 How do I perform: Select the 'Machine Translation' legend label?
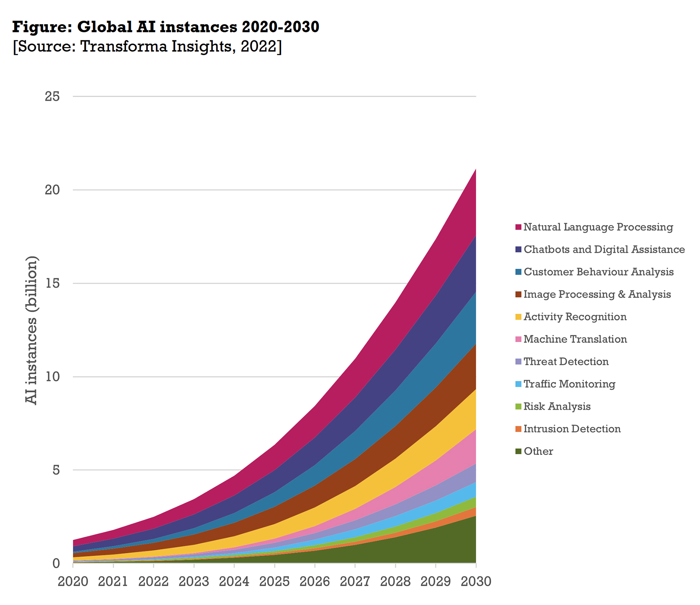pyautogui.click(x=575, y=339)
